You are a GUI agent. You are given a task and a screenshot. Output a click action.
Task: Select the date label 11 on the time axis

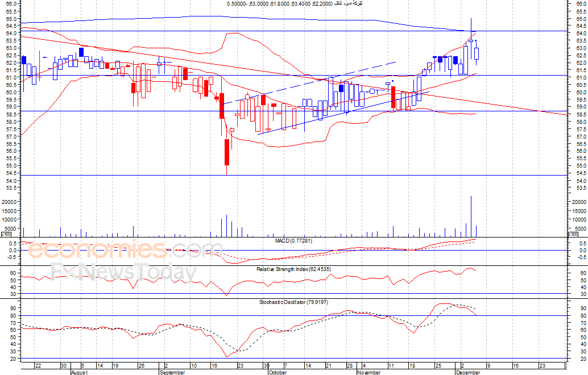391,366
